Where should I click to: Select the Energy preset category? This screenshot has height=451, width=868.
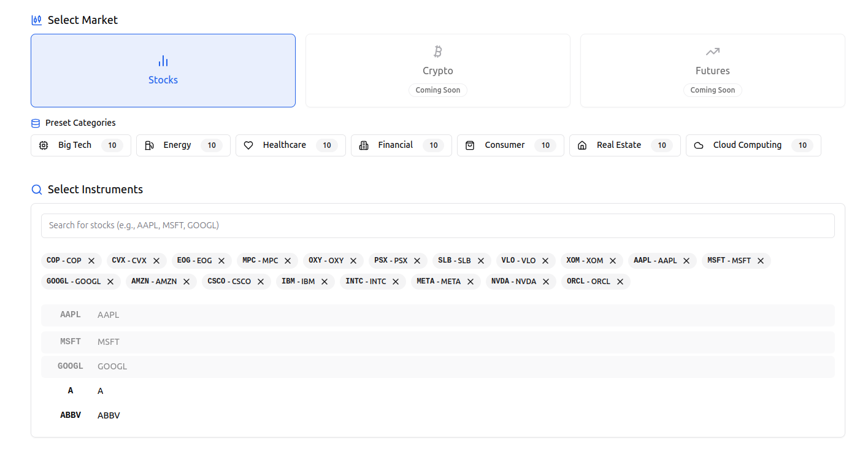[x=183, y=145]
